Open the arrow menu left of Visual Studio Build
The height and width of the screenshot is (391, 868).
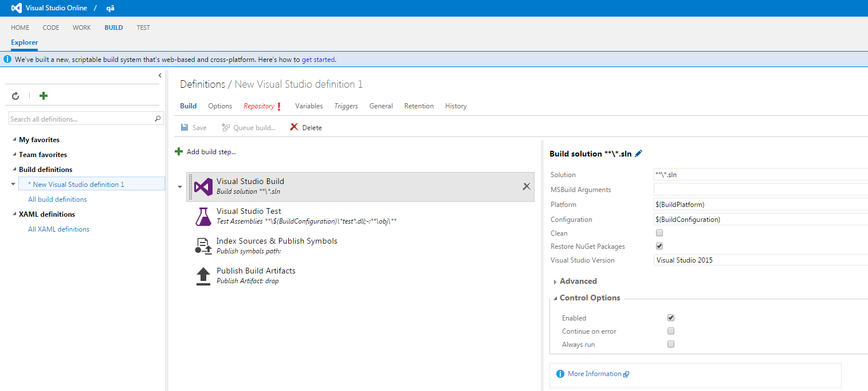click(x=180, y=187)
